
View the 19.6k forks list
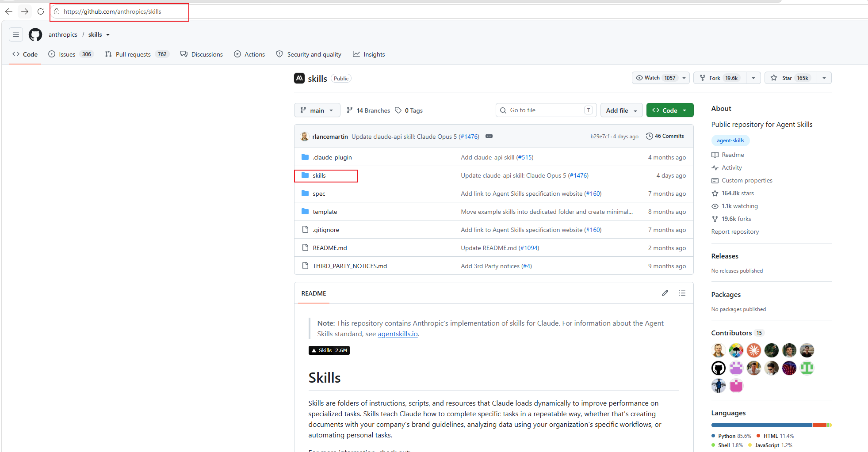click(731, 219)
